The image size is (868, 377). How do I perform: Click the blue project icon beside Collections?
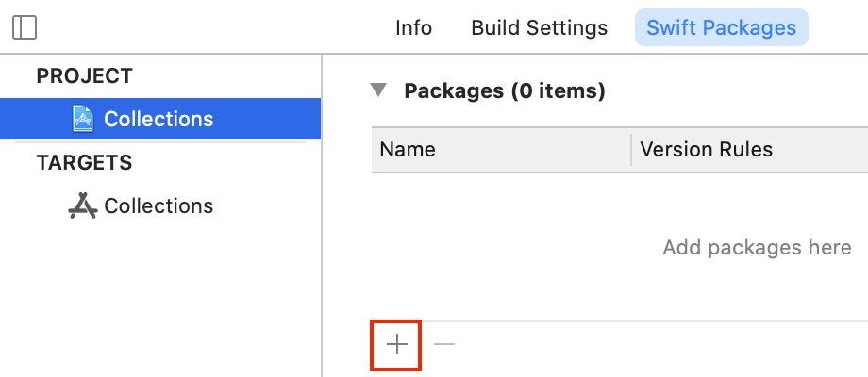83,119
